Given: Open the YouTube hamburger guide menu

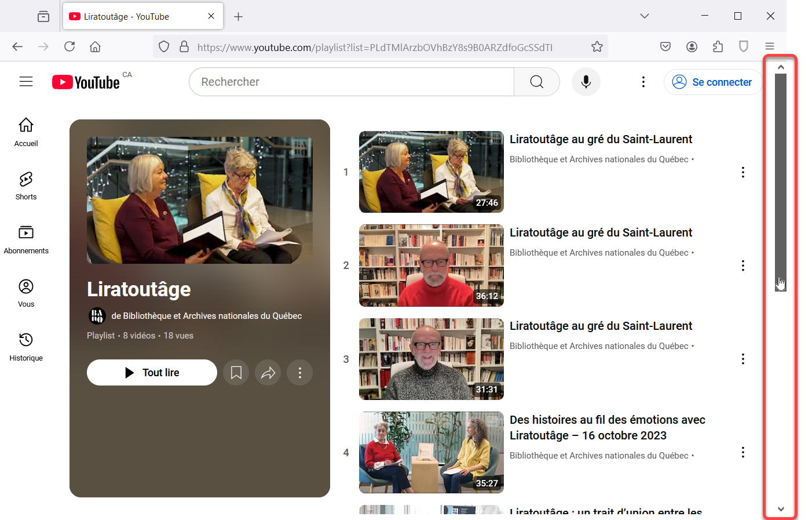Looking at the screenshot, I should (x=26, y=82).
